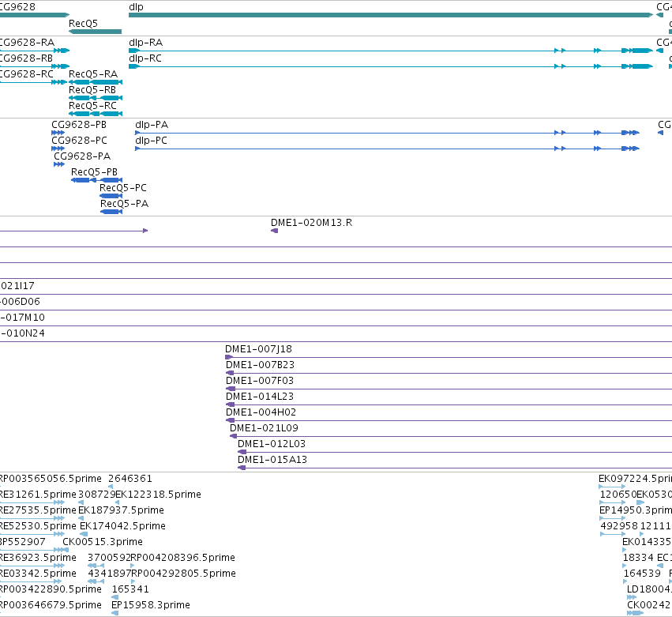The image size is (672, 617).
Task: Click the EP15958.3prime EST label
Action: (151, 605)
